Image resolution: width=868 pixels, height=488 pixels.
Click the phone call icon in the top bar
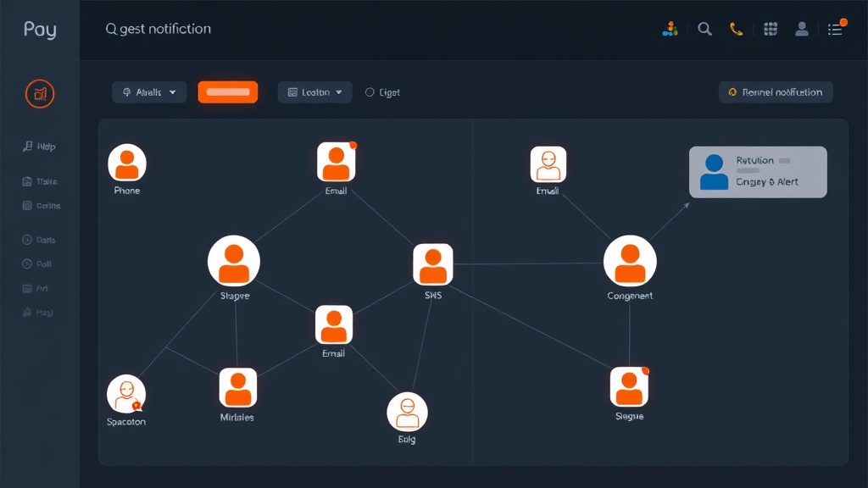pyautogui.click(x=736, y=28)
